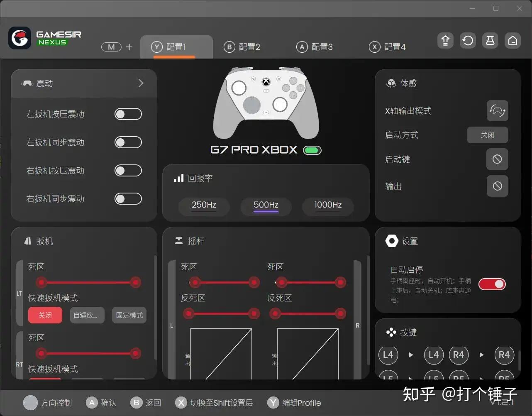Click the L4 button remap circle
532x416 pixels.
point(388,355)
